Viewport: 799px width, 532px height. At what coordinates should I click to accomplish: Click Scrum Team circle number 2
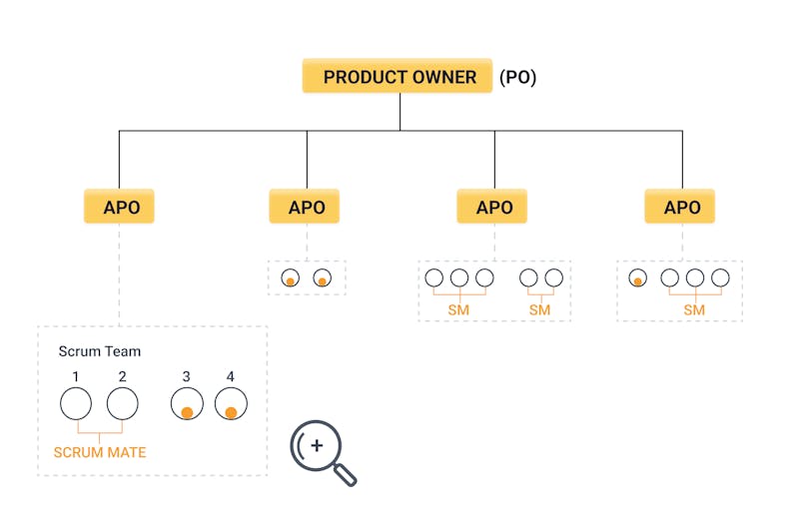click(122, 403)
